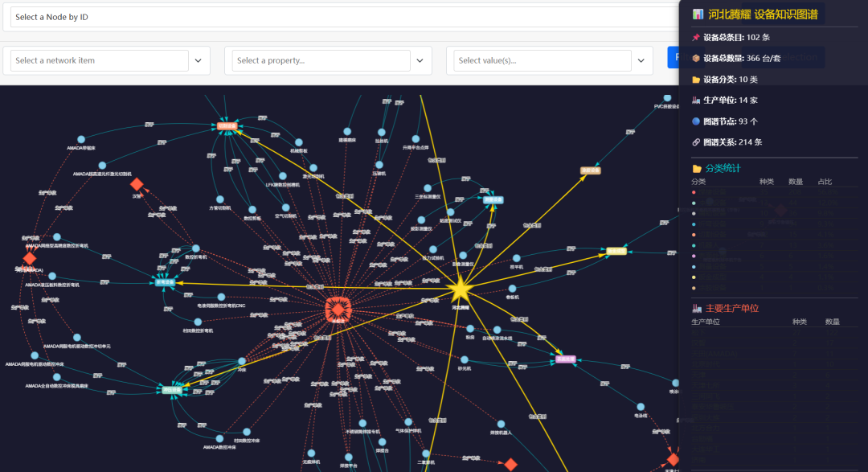Screen dimensions: 868x472
Task: Select the 气体保护焊机 node
Action: point(408,422)
